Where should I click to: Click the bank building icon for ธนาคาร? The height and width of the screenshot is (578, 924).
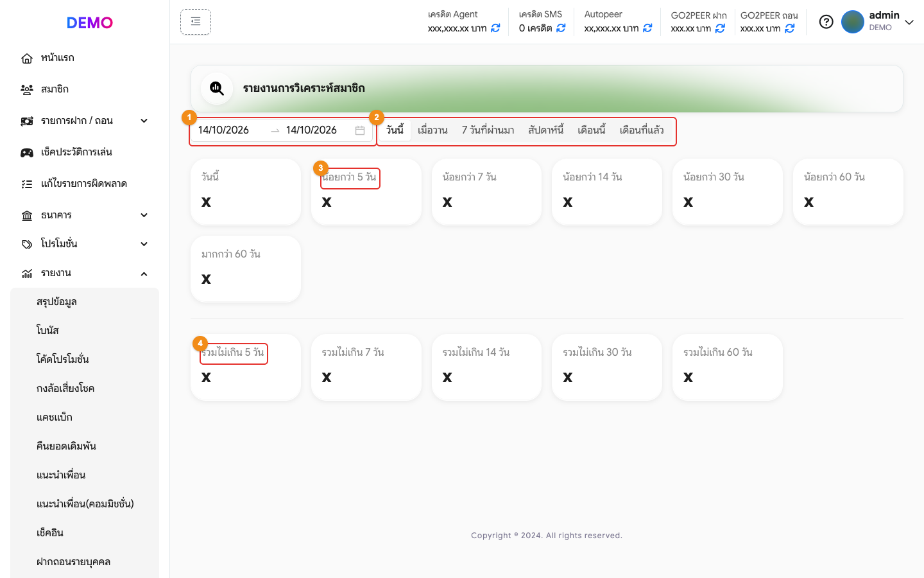[27, 216]
